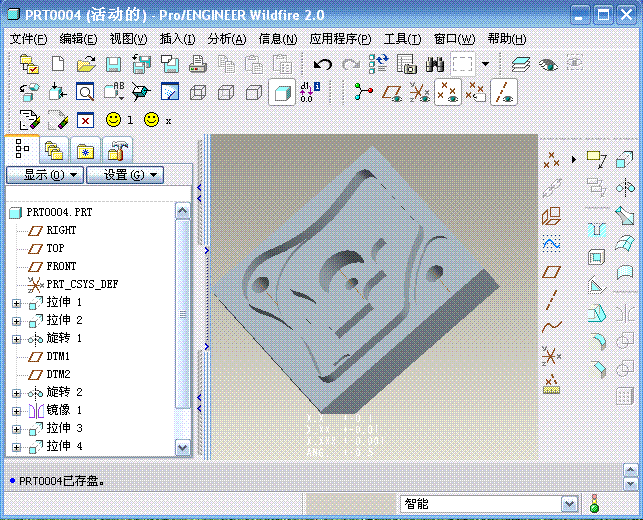Switch to the folder browser navigator tab

(54, 150)
